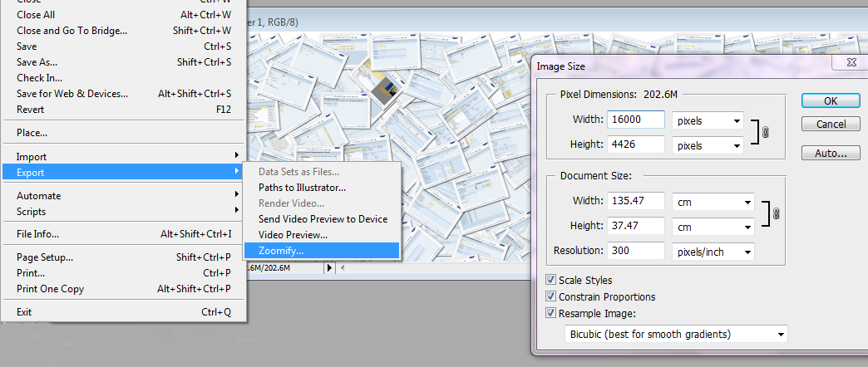Close the Image Size dialog with X
Image resolution: width=868 pixels, height=367 pixels.
click(852, 63)
